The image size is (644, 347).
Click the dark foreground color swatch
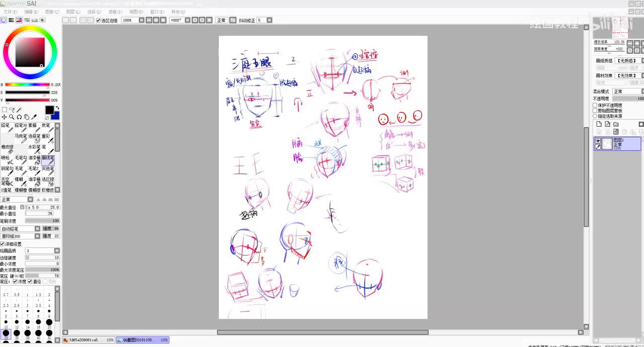[49, 110]
